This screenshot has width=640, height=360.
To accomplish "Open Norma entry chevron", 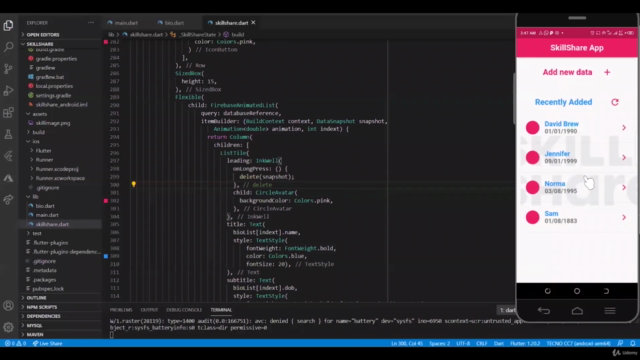I will [624, 187].
